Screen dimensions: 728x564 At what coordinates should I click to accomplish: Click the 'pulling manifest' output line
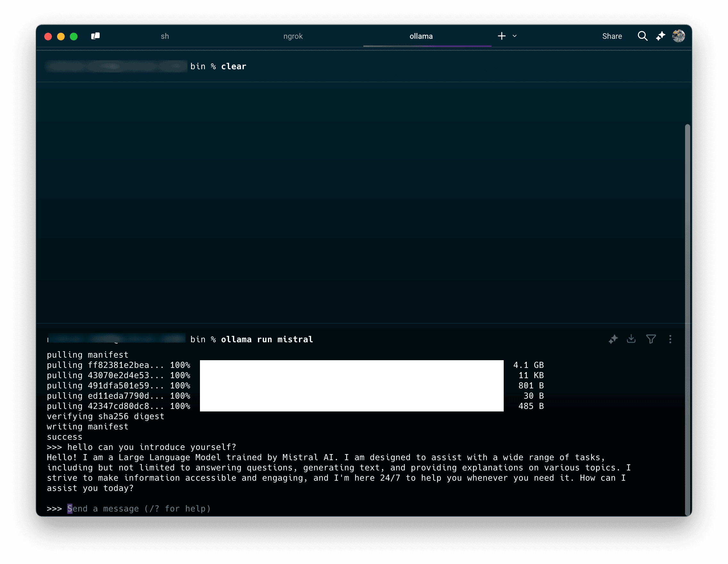click(87, 355)
